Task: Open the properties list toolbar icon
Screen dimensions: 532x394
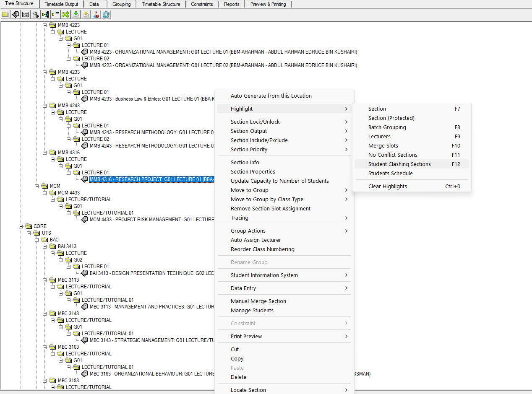Action: point(26,15)
